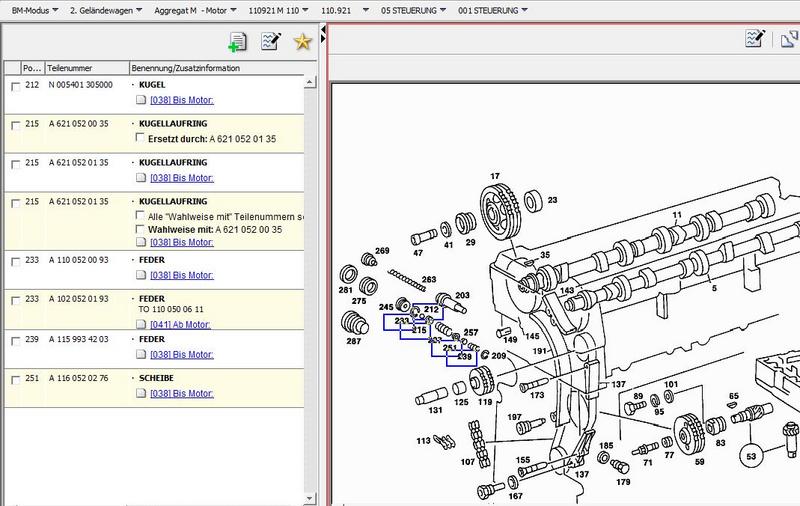
Task: Check the 'Ersetzt durch' A 621 052 01 35 box
Action: 141,138
